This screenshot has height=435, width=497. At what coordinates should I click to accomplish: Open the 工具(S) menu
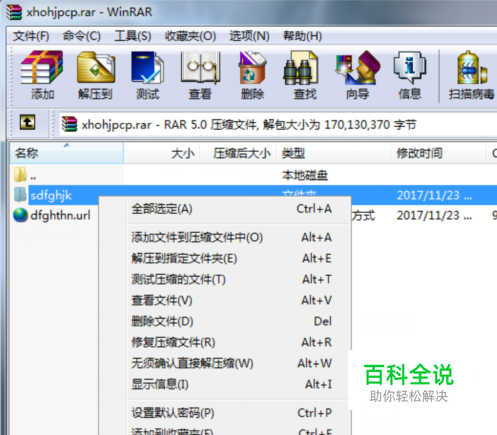(x=133, y=36)
